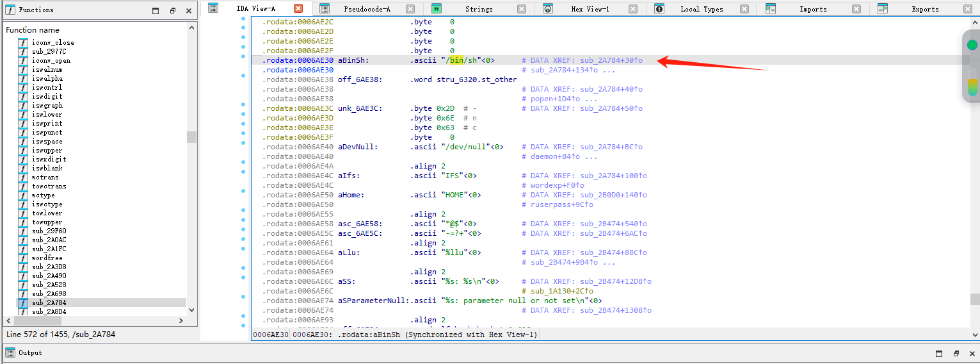Select function iconv_open in list
The image size is (980, 364).
click(x=51, y=60)
